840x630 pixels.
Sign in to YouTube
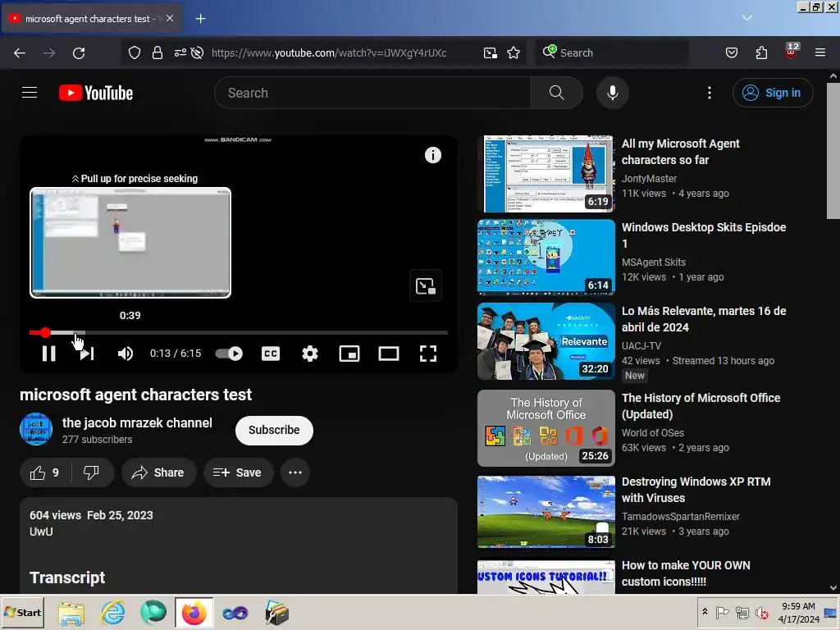pyautogui.click(x=773, y=93)
